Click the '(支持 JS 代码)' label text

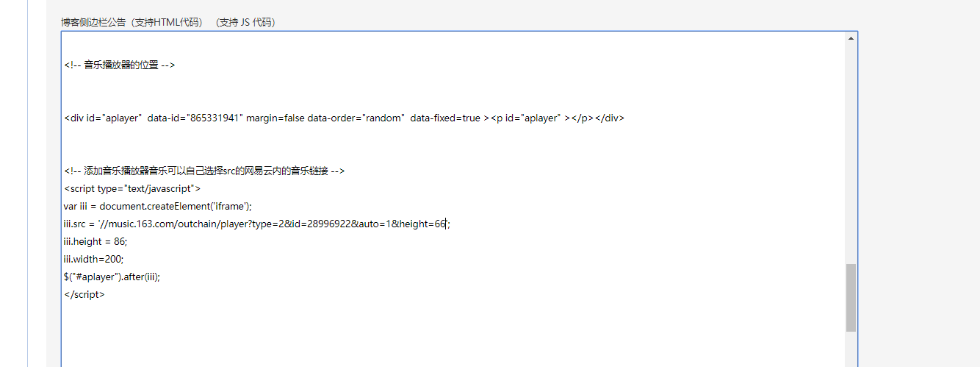pos(246,23)
